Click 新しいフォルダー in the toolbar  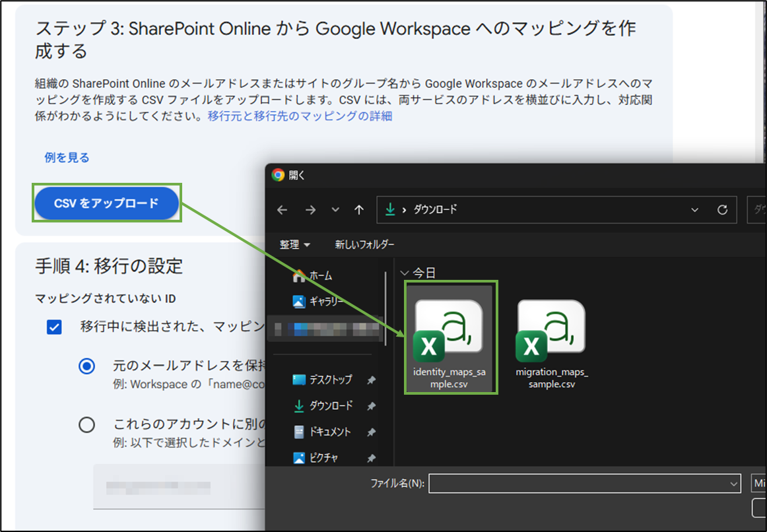click(364, 244)
